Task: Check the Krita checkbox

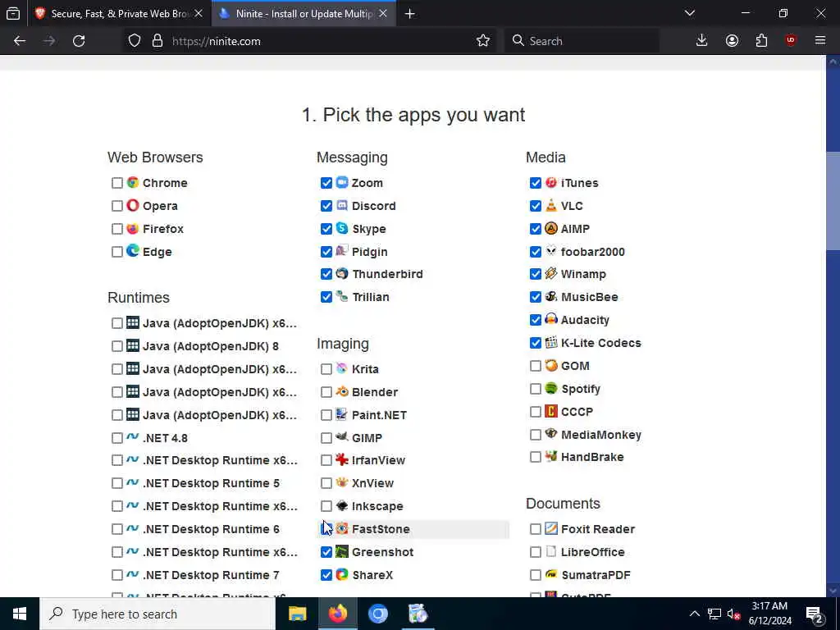Action: click(326, 369)
